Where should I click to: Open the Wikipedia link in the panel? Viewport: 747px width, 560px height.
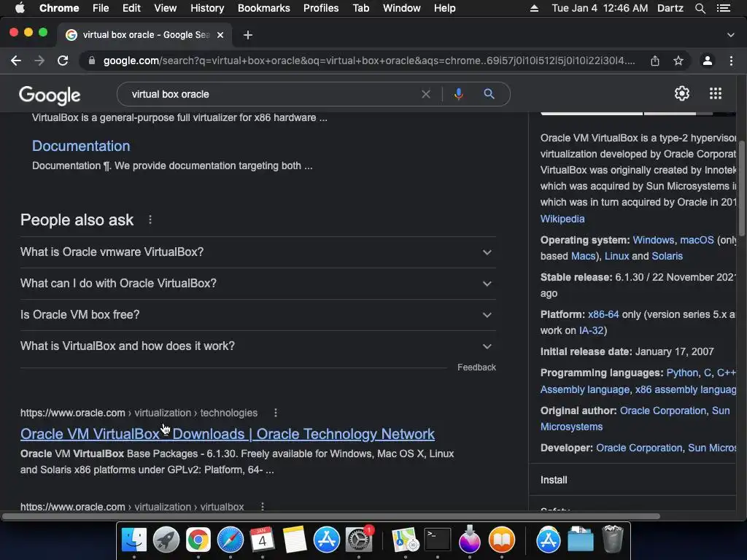[562, 219]
